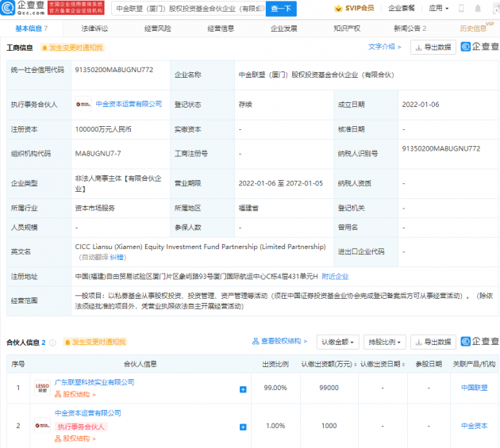Switch to 经营风险 tab
This screenshot has width=500, height=448.
157,29
